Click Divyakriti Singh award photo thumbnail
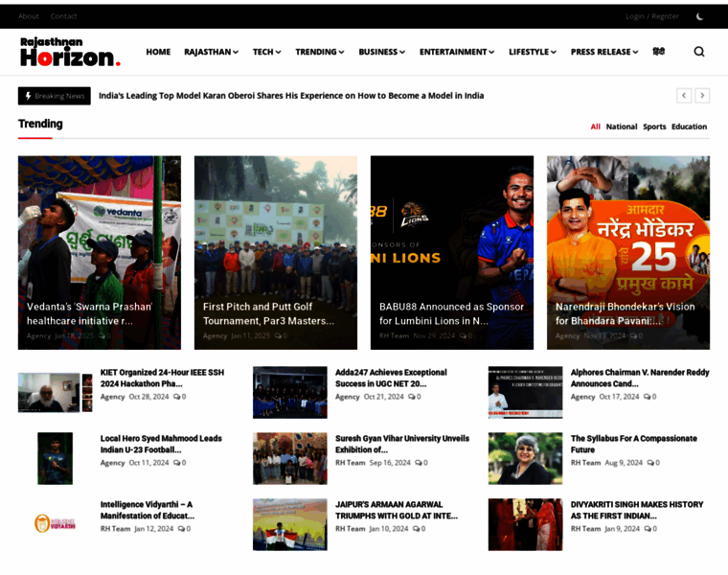The width and height of the screenshot is (728, 575). point(525,524)
